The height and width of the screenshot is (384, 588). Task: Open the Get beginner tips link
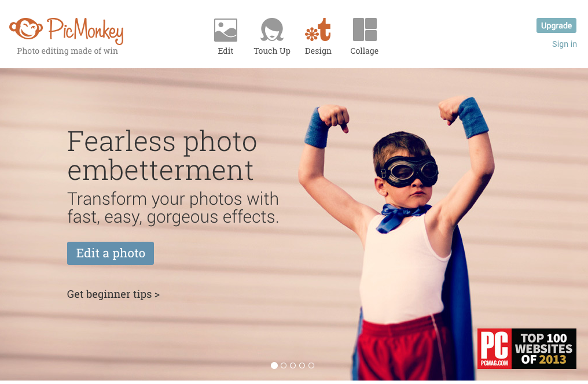coord(113,294)
